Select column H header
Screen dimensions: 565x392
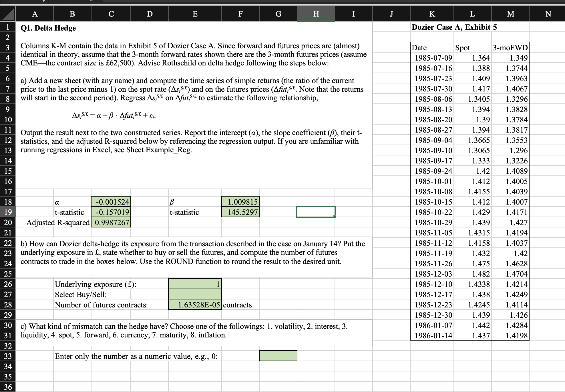pos(316,14)
